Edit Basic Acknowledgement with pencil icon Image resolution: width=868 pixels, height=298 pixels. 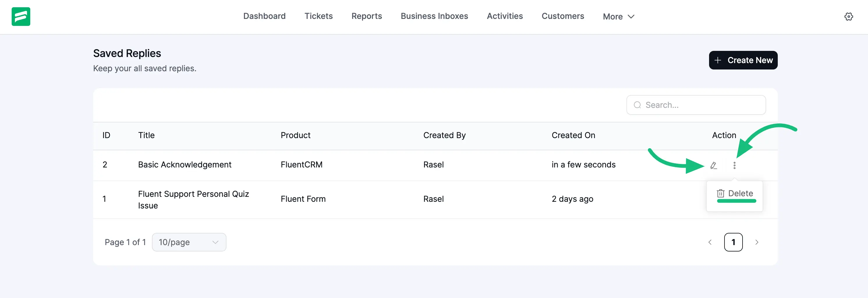coord(713,165)
